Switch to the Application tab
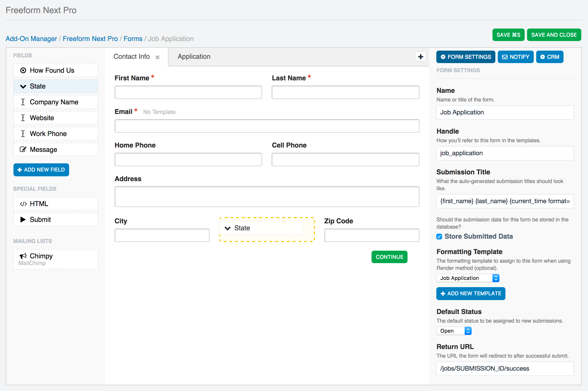This screenshot has width=588, height=391. [x=194, y=57]
